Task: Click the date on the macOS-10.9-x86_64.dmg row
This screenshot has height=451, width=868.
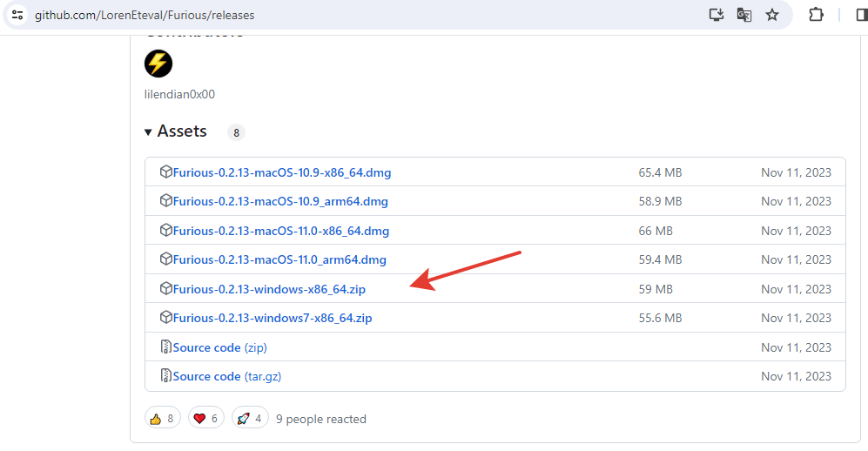Action: coord(796,172)
